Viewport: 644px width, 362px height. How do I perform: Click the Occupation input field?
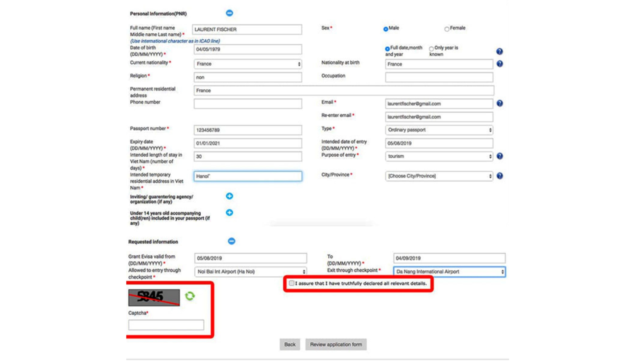click(x=439, y=77)
